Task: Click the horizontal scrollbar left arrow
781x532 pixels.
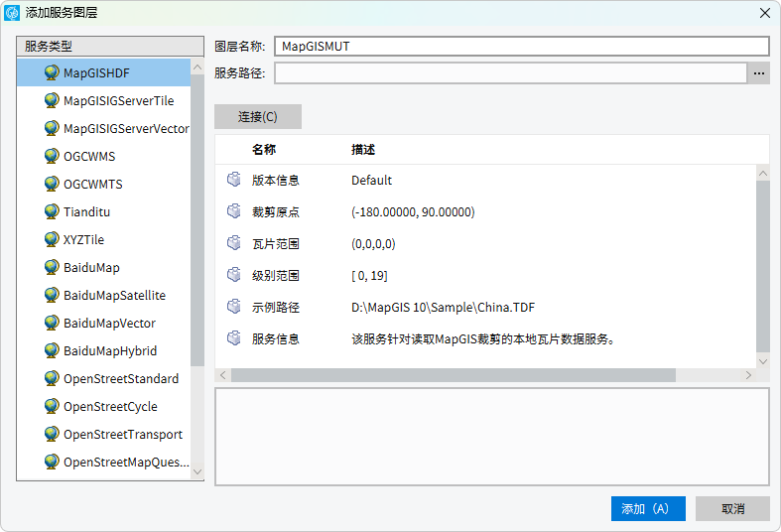Action: point(222,375)
